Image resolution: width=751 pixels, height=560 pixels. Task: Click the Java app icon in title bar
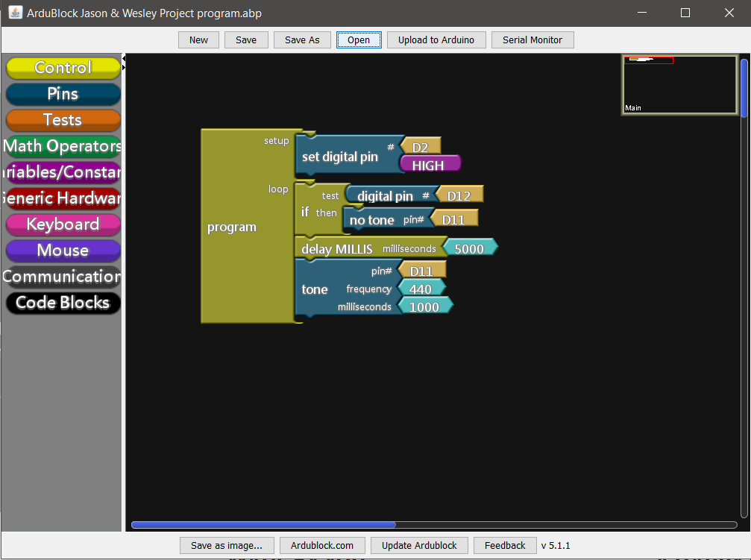(x=16, y=13)
